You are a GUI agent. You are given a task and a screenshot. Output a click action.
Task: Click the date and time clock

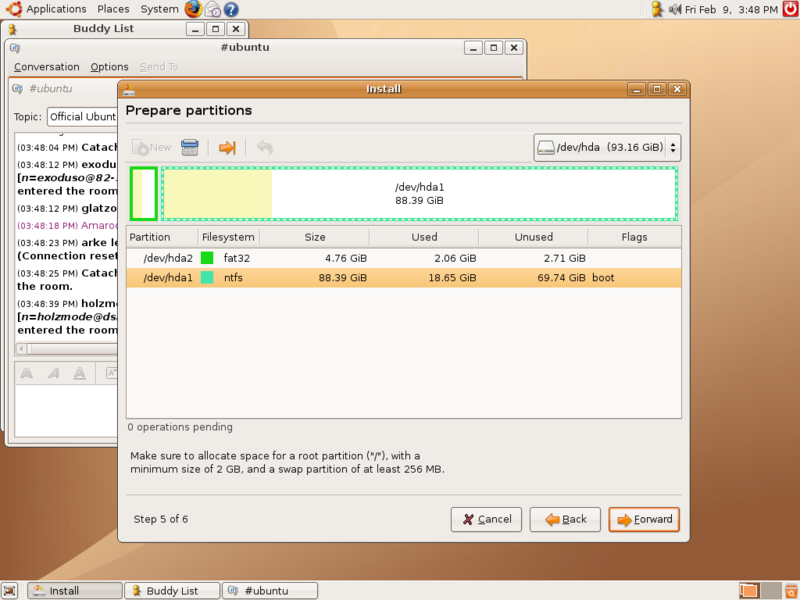(731, 9)
